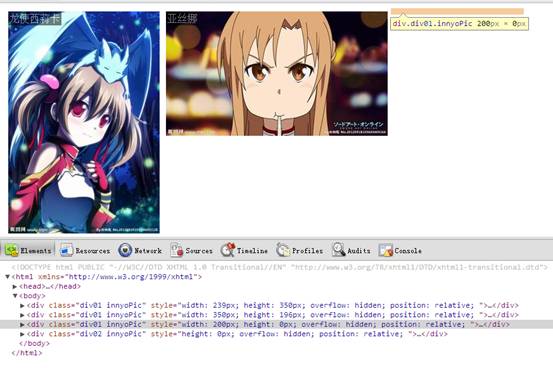Viewport: 553px width, 368px height.
Task: Expand the div02 innyoPic node
Action: tap(23, 334)
